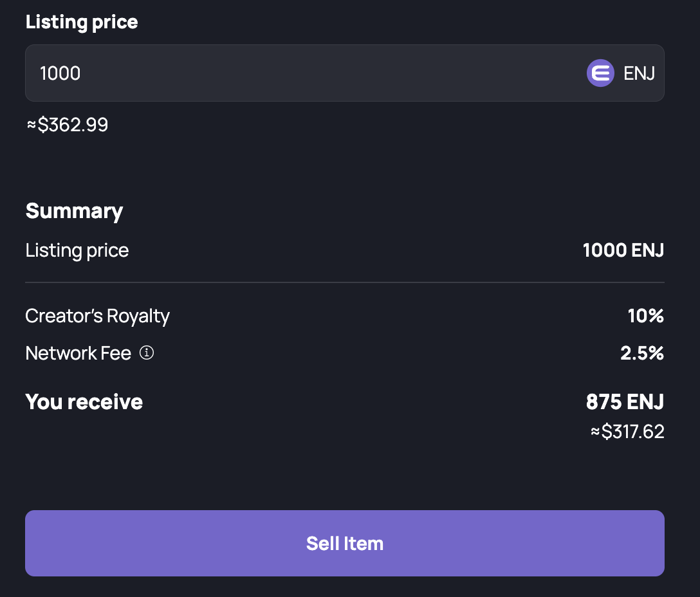The height and width of the screenshot is (597, 700).
Task: Click the divider line under Listing price
Action: pos(345,282)
